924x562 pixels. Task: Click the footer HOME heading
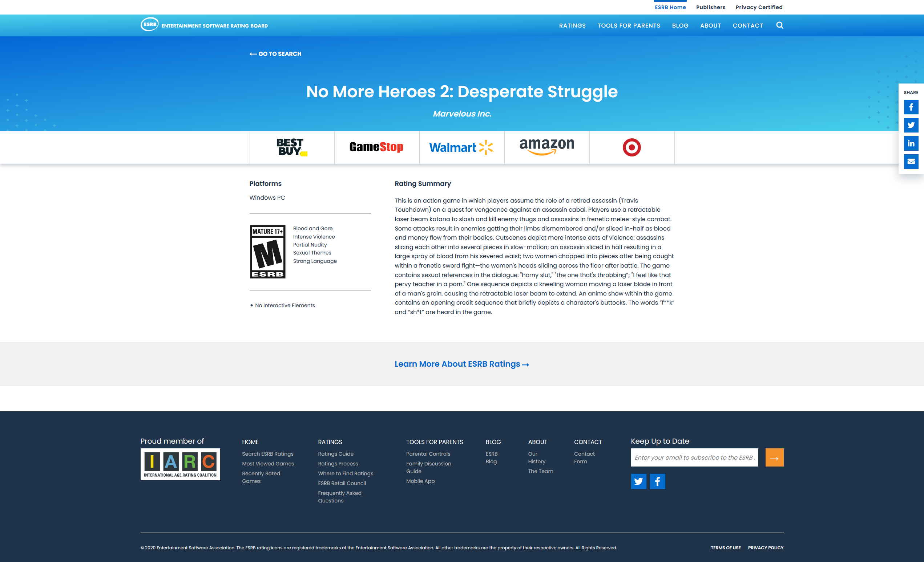click(250, 442)
